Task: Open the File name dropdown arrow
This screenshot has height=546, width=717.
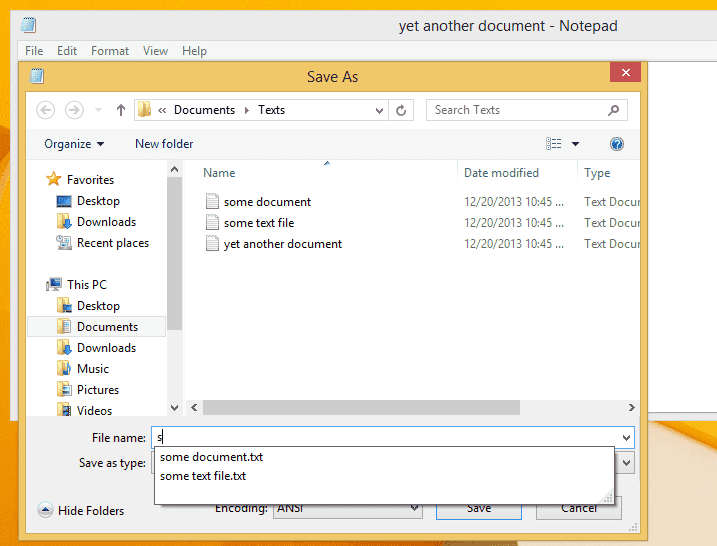Action: 626,438
